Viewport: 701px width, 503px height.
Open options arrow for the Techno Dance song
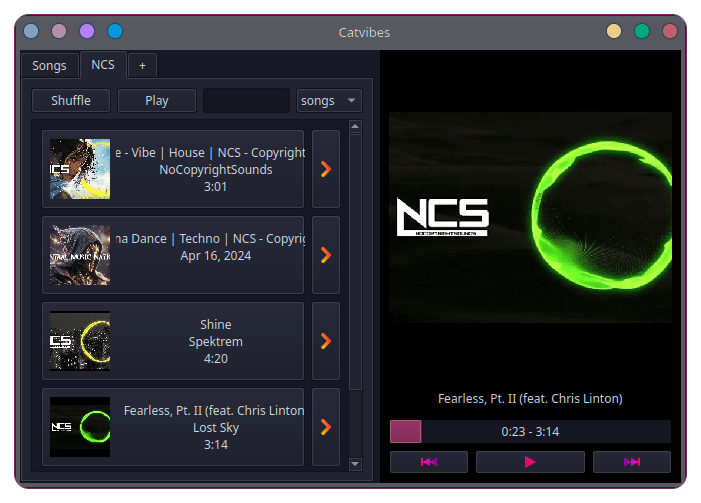click(326, 255)
